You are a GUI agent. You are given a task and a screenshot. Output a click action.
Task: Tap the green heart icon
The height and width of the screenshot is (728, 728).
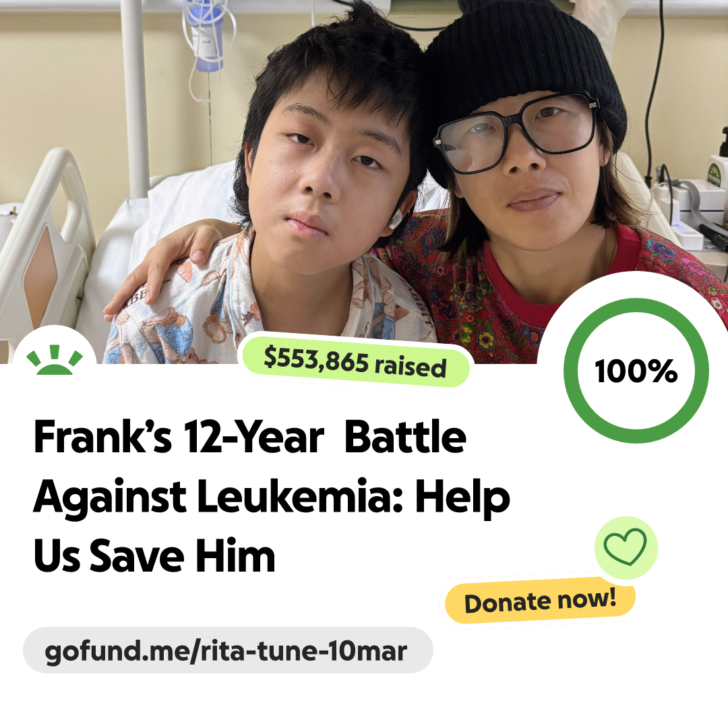pyautogui.click(x=626, y=547)
